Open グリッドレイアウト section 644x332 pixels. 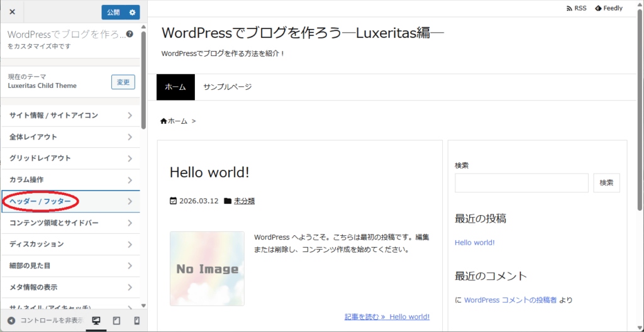70,158
